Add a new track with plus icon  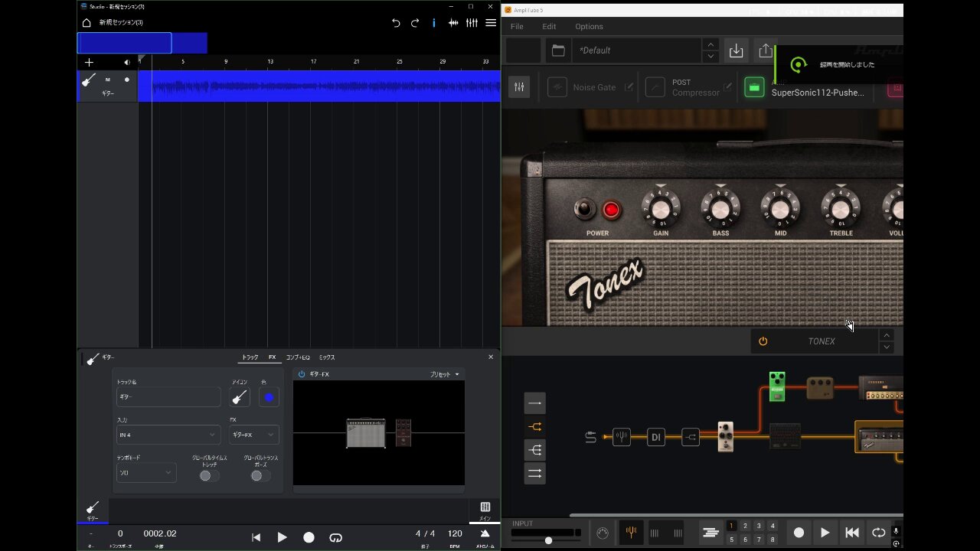pyautogui.click(x=89, y=62)
